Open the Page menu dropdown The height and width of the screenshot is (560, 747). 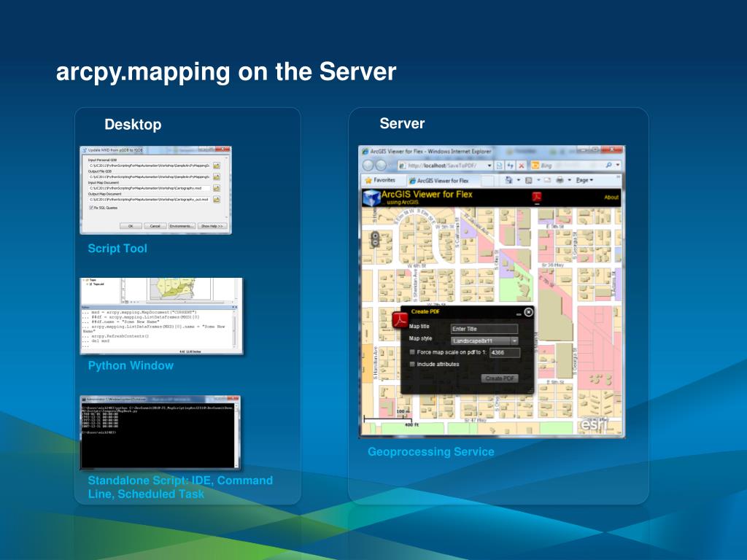[584, 180]
